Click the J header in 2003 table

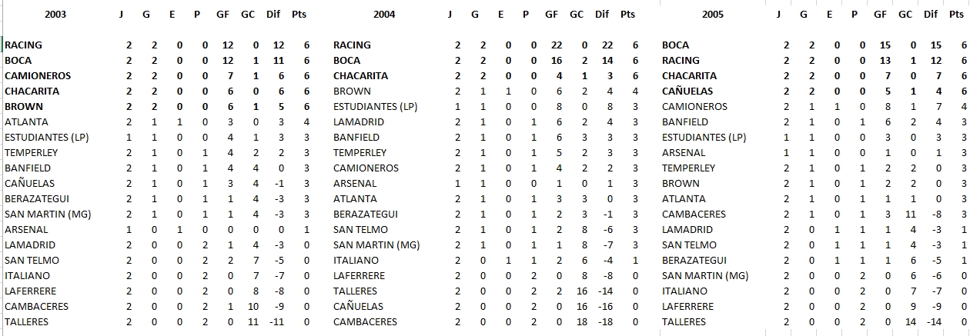click(121, 14)
